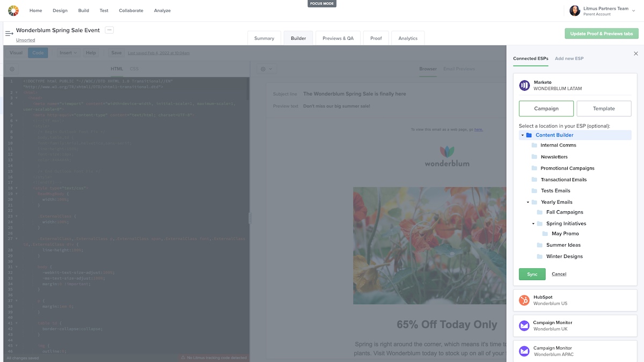Switch to Visual editor mode

pos(16,53)
